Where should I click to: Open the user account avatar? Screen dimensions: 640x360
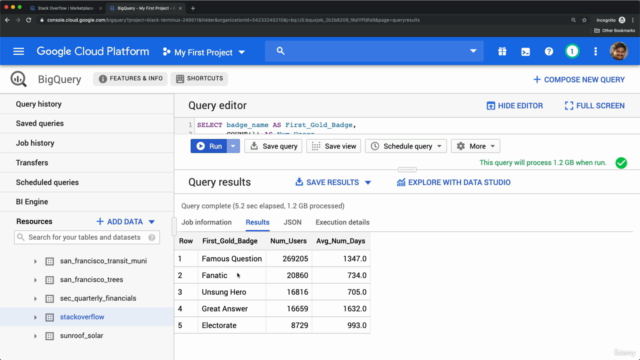pyautogui.click(x=618, y=51)
